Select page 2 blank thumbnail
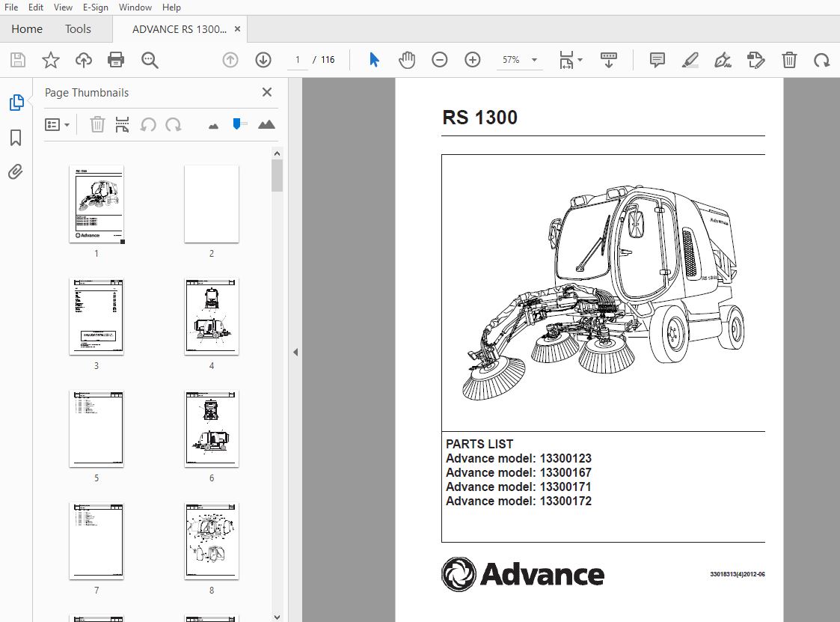 212,204
